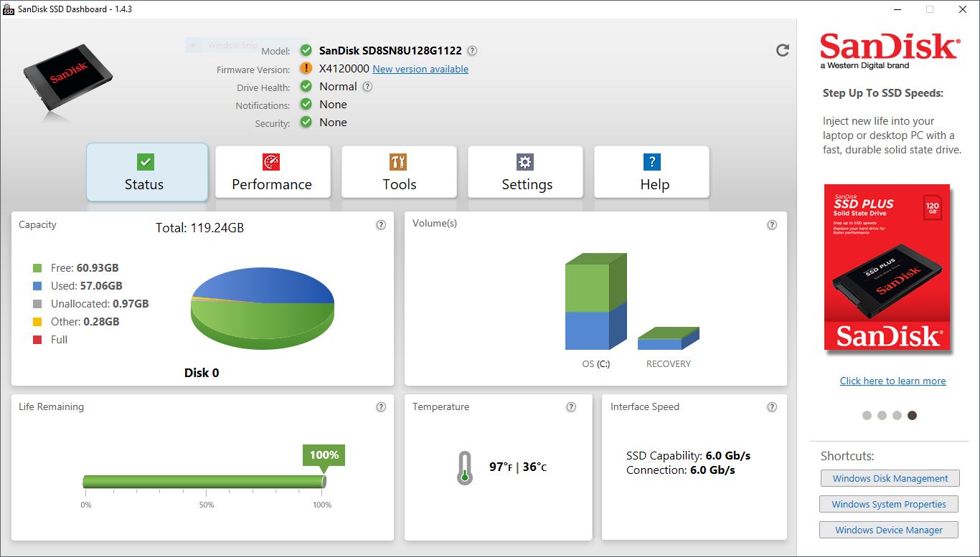Open Windows Disk Management shortcut

coord(890,478)
